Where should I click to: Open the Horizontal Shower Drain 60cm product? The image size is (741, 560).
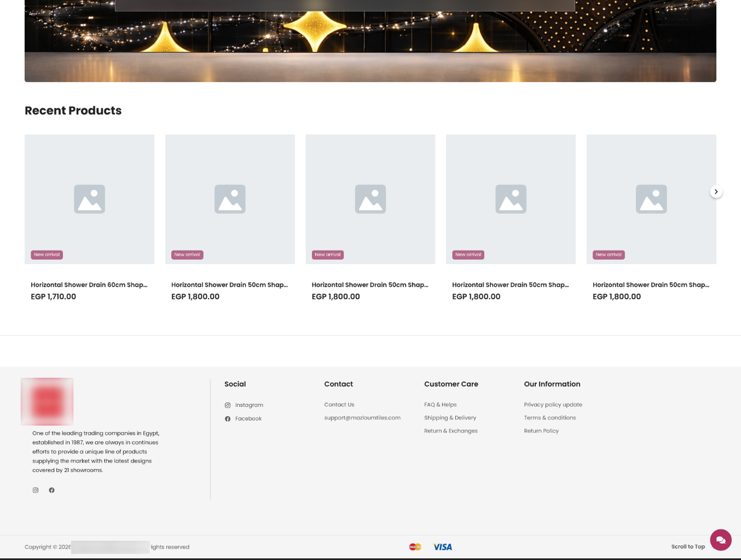point(89,285)
